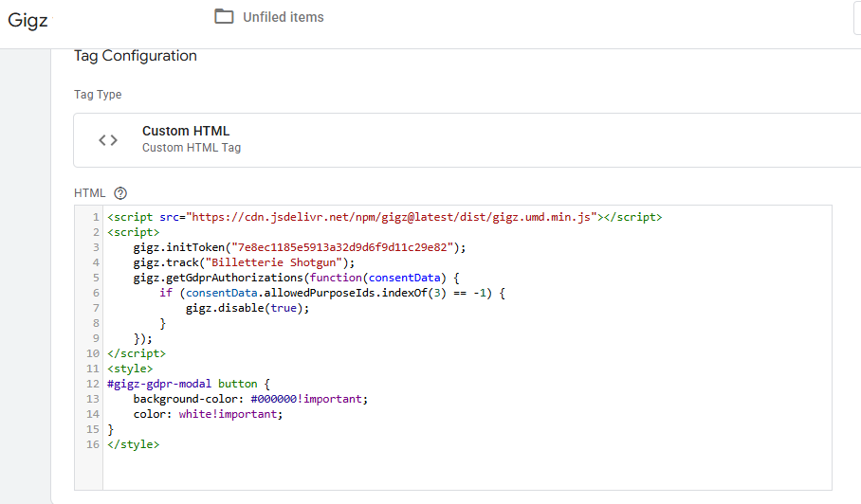Click the Gigz tag name field

click(27, 20)
